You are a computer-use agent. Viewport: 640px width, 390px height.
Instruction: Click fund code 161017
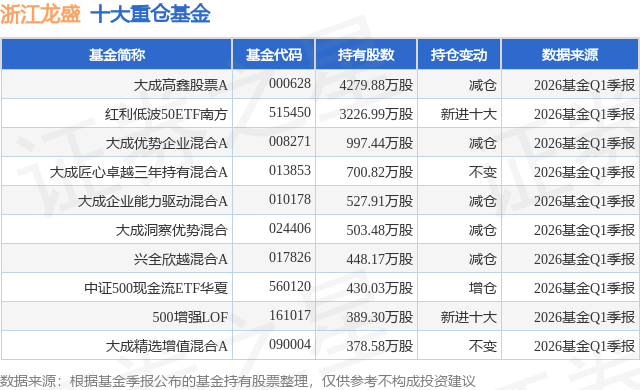[x=290, y=315]
